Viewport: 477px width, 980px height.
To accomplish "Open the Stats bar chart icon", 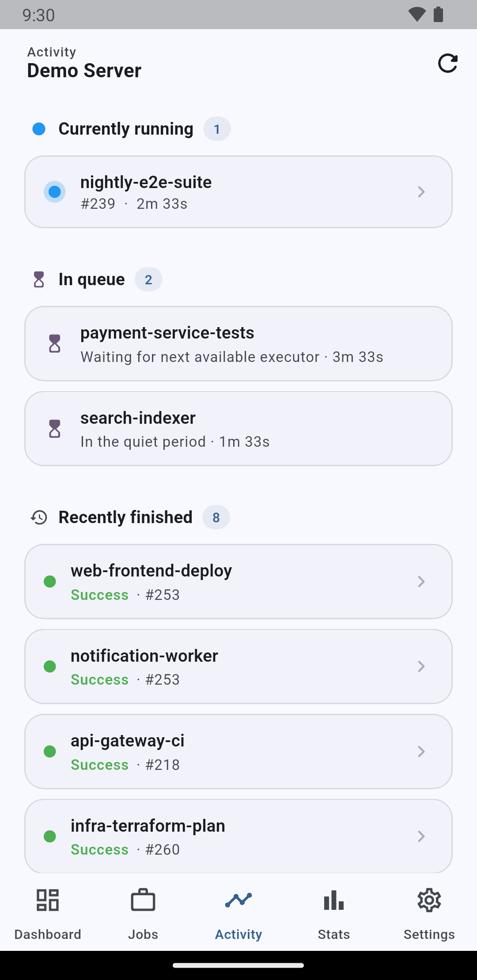I will (334, 900).
